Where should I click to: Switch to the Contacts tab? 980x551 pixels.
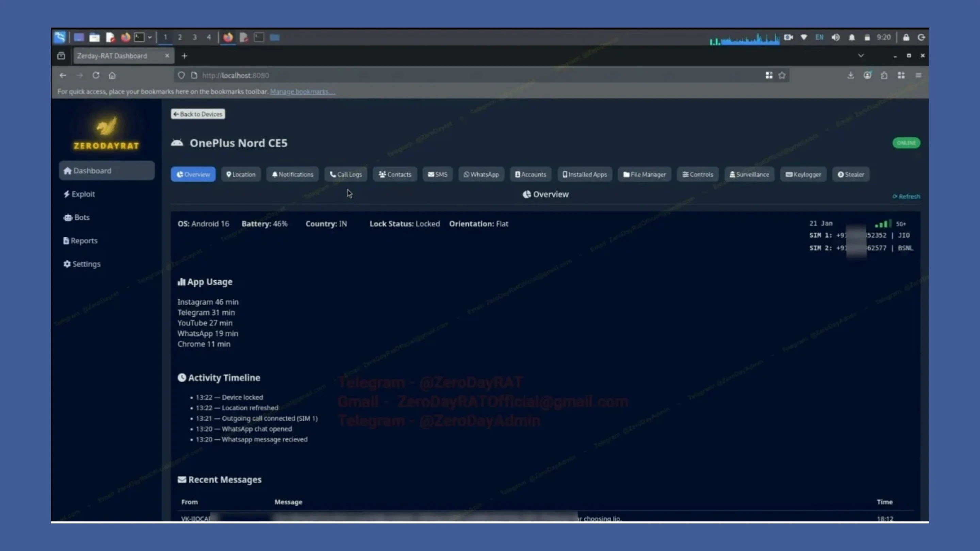(x=394, y=174)
